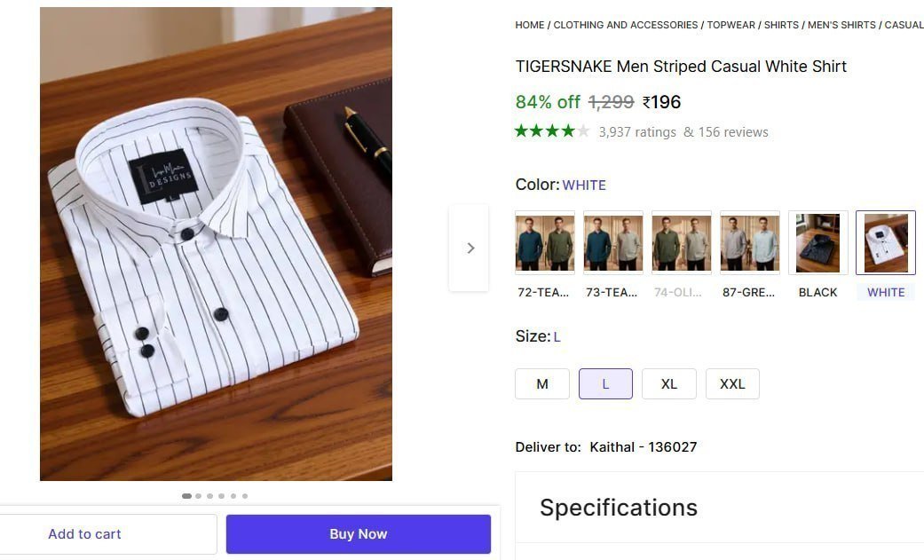Choose the XXL size option
This screenshot has height=560, width=924.
(732, 383)
